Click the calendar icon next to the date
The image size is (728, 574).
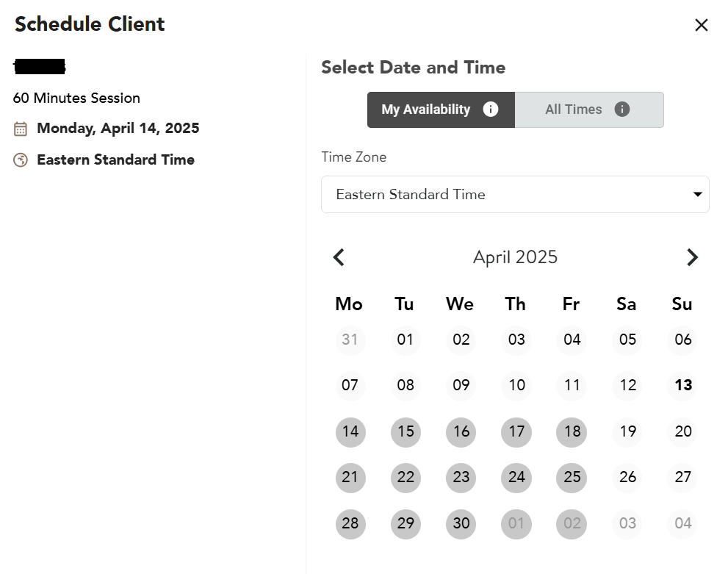pos(21,129)
